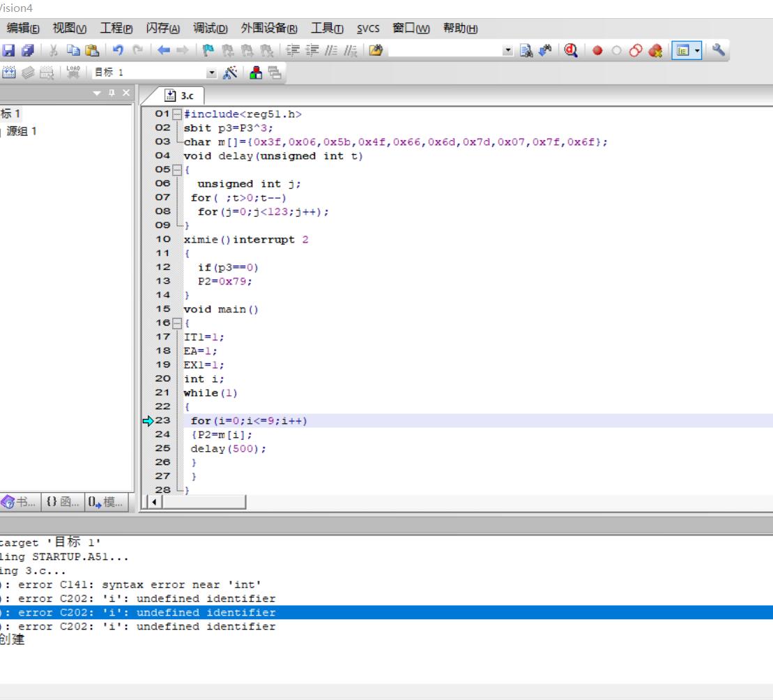Collapse the delay function fold at line 05
The height and width of the screenshot is (700, 773).
tap(177, 169)
